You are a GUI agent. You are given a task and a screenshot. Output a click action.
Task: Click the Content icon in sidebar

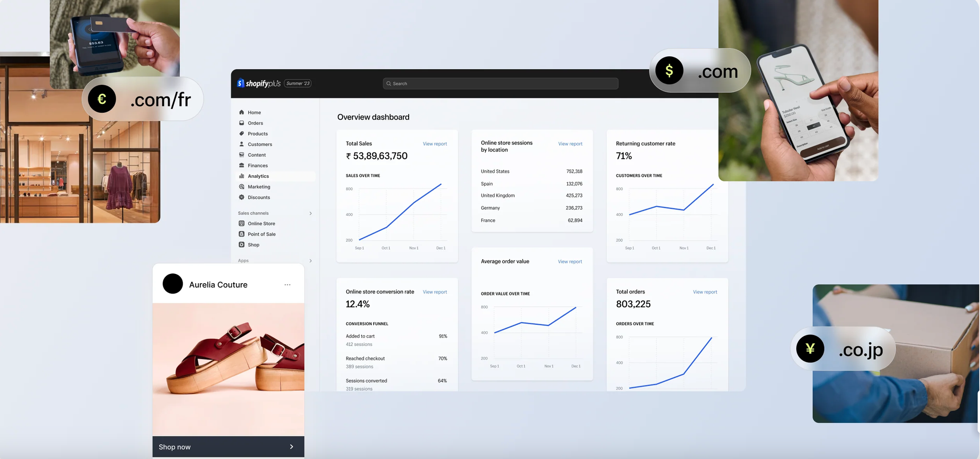[x=242, y=155]
